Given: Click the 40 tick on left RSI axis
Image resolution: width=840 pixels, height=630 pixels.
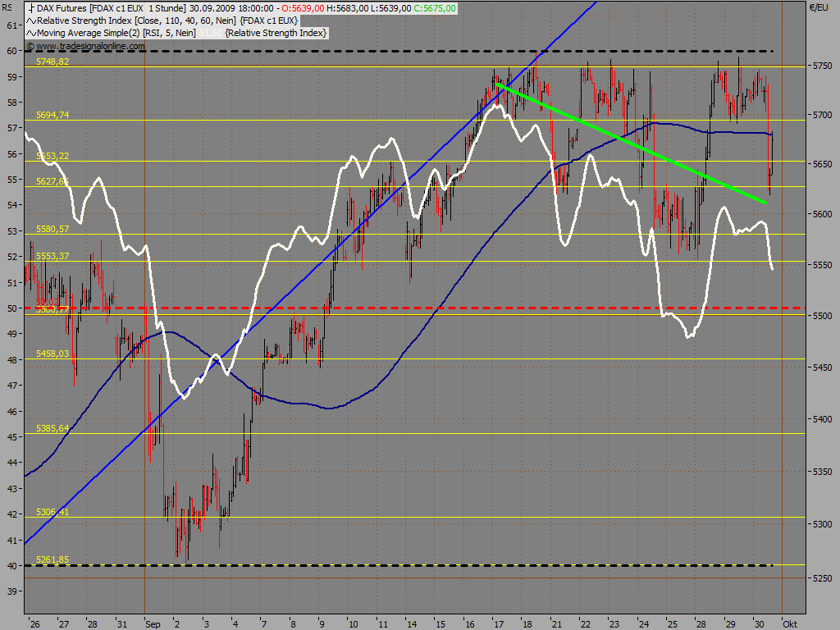Looking at the screenshot, I should [11, 566].
